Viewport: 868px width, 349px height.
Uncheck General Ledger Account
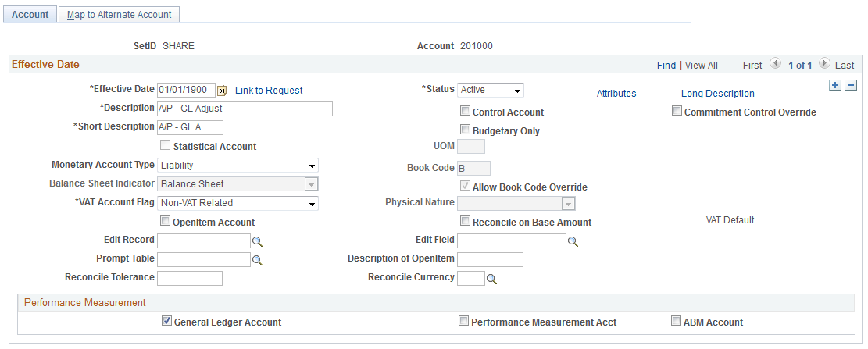[x=166, y=321]
